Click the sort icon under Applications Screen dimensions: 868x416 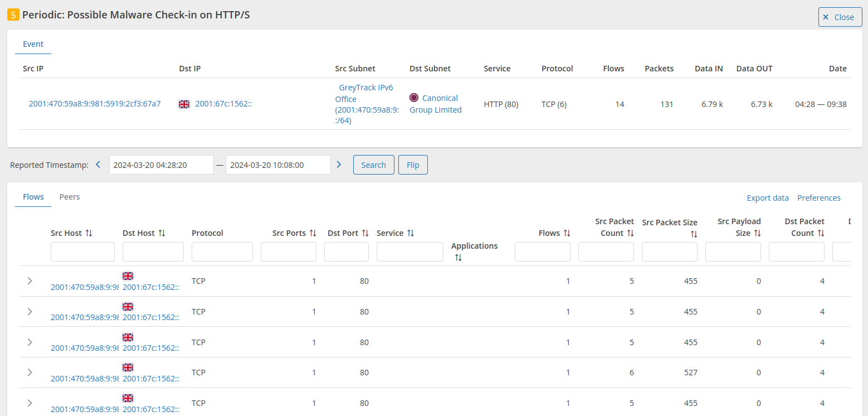coord(458,257)
